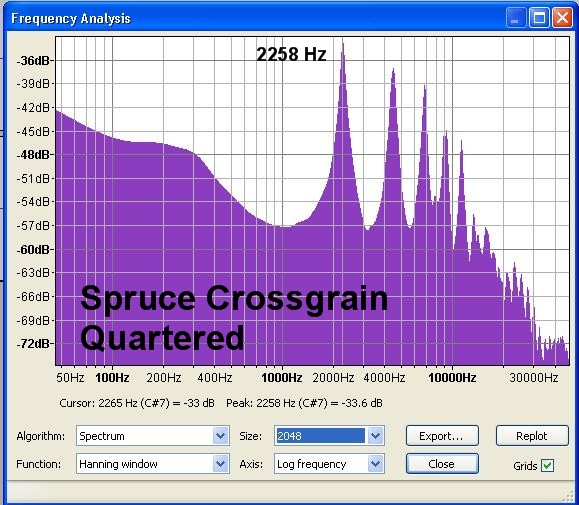This screenshot has width=579, height=505.
Task: Click the second spectrum peak near 4000Hz
Action: (x=393, y=74)
